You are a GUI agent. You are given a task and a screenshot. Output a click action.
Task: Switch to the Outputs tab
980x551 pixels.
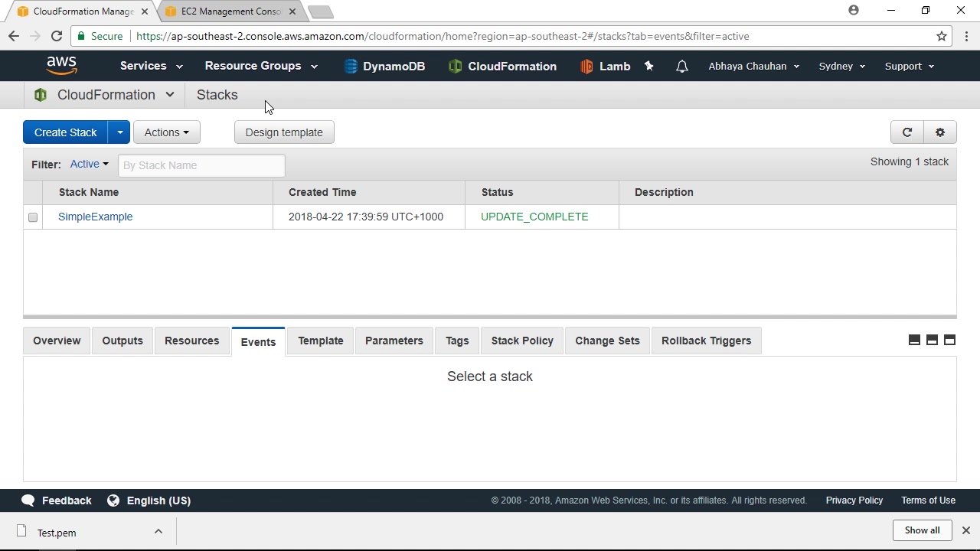click(122, 341)
